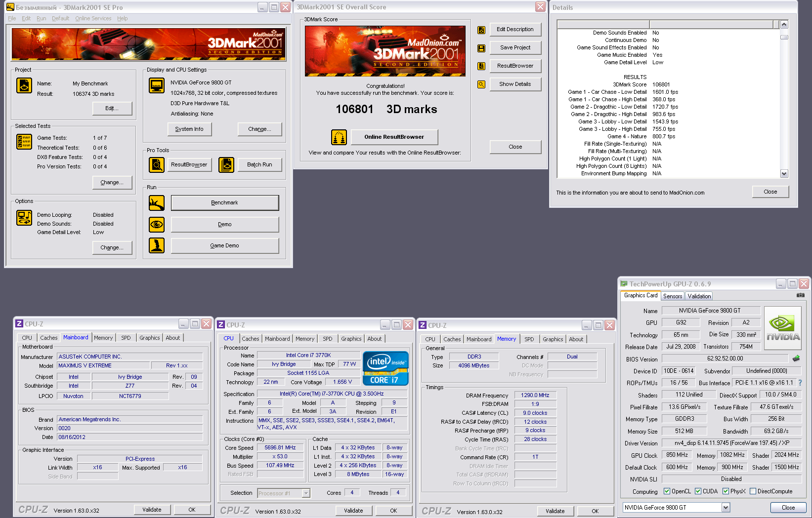Click the 3DMark2001 SE Pro title bar icon
The image size is (812, 518).
pos(10,7)
